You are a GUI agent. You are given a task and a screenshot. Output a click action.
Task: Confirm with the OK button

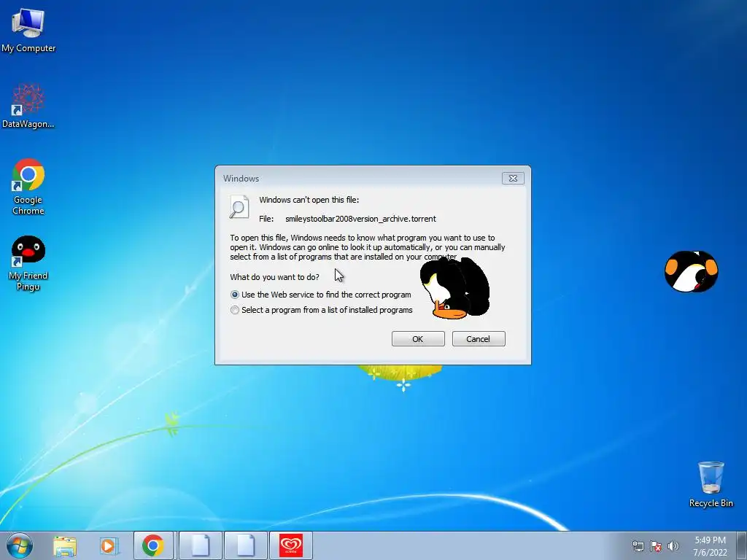click(418, 339)
